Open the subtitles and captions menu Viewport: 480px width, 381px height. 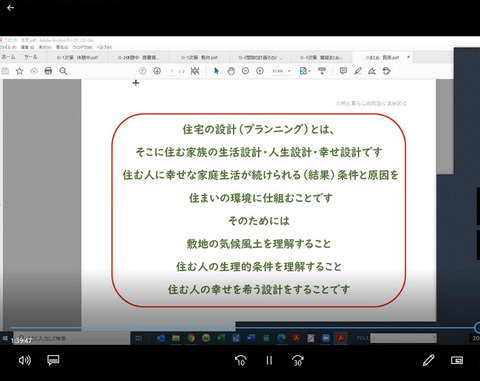coord(53,360)
